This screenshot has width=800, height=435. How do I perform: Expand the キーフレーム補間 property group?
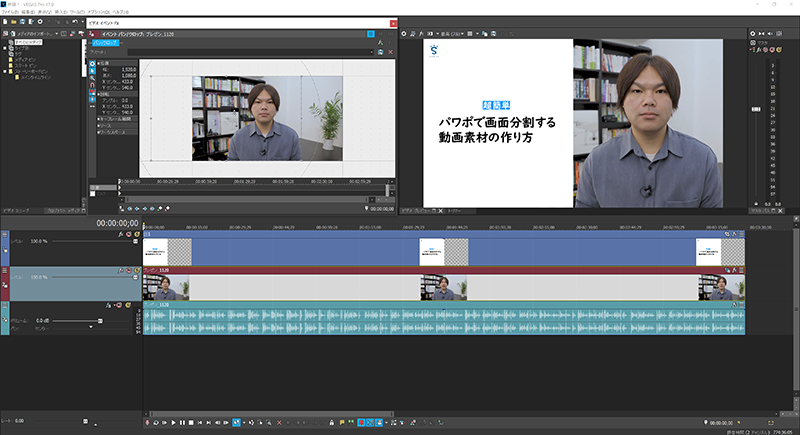pos(98,119)
